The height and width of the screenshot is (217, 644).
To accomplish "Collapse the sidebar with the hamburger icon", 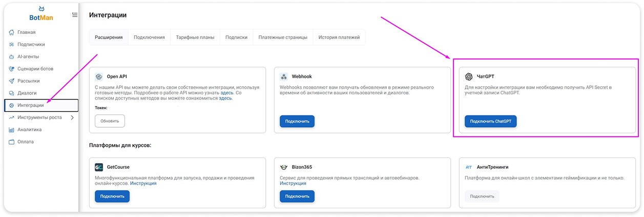I will pyautogui.click(x=75, y=15).
